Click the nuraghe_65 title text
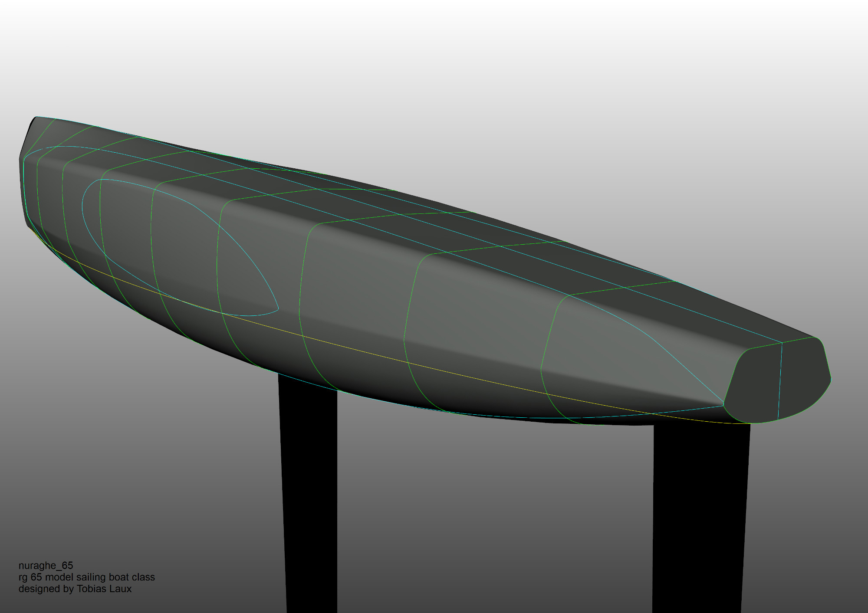 [46, 565]
